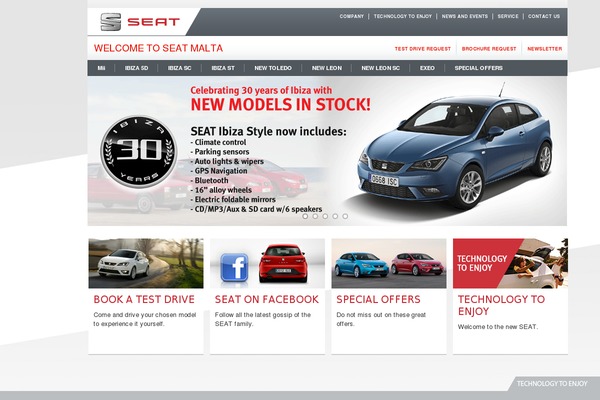This screenshot has height=400, width=600.
Task: Select the Ibiza ST model tab
Action: [x=223, y=68]
